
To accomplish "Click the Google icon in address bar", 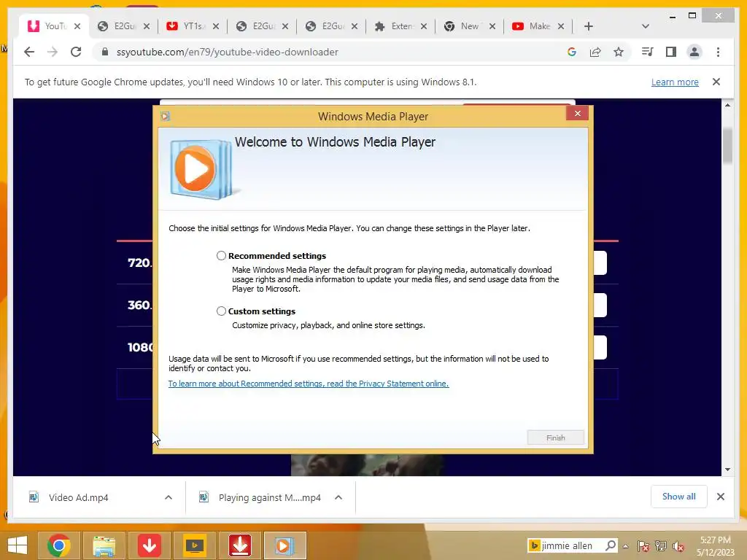I will (572, 52).
